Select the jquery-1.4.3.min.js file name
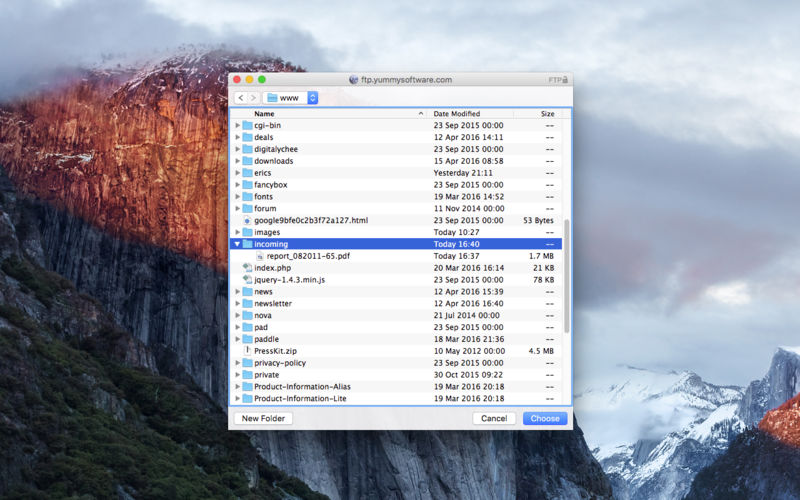The width and height of the screenshot is (800, 500). 289,280
